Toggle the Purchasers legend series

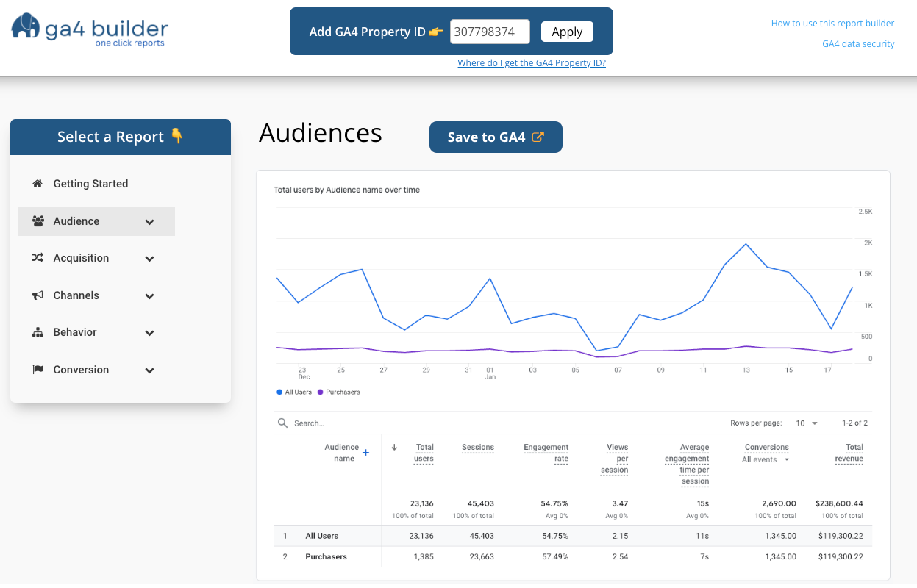click(x=339, y=392)
